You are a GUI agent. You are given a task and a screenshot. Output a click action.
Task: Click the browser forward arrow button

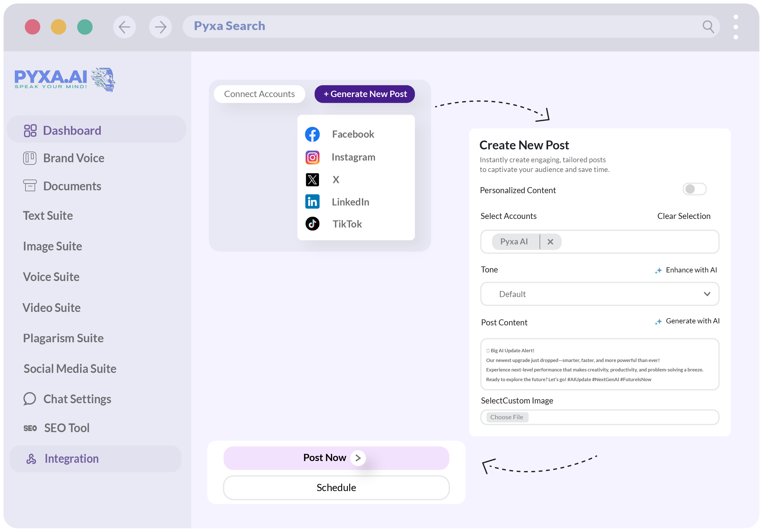coord(160,27)
